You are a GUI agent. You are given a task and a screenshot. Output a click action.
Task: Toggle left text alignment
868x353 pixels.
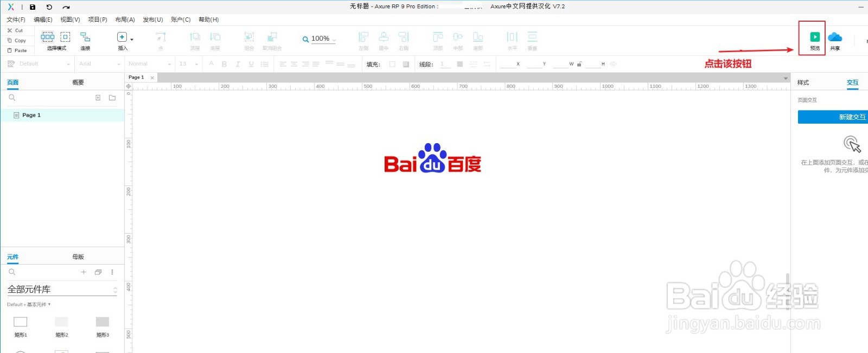pyautogui.click(x=283, y=64)
